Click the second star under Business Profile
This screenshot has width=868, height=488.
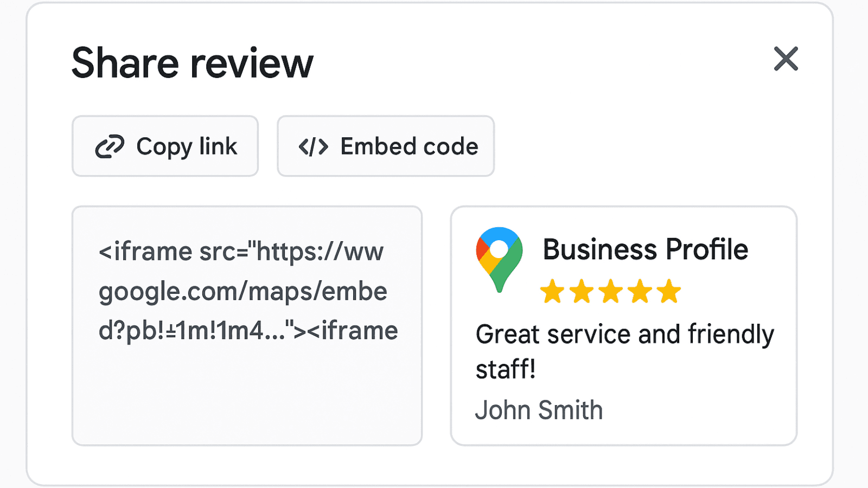(x=582, y=291)
